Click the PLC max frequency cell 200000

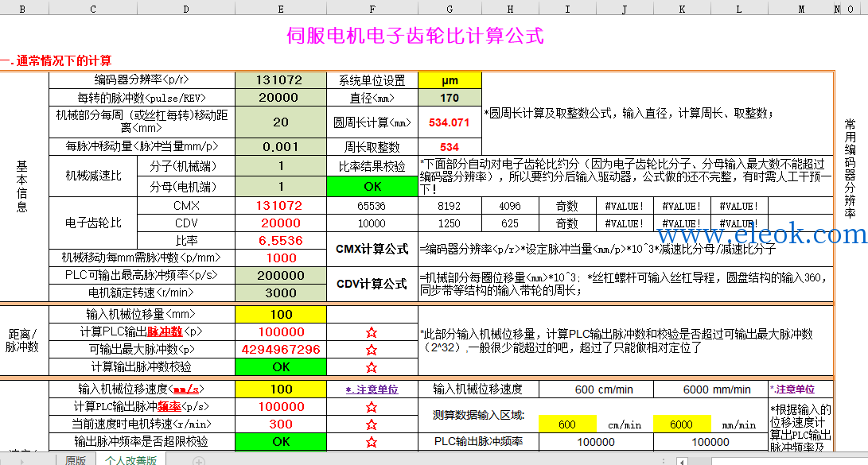281,275
